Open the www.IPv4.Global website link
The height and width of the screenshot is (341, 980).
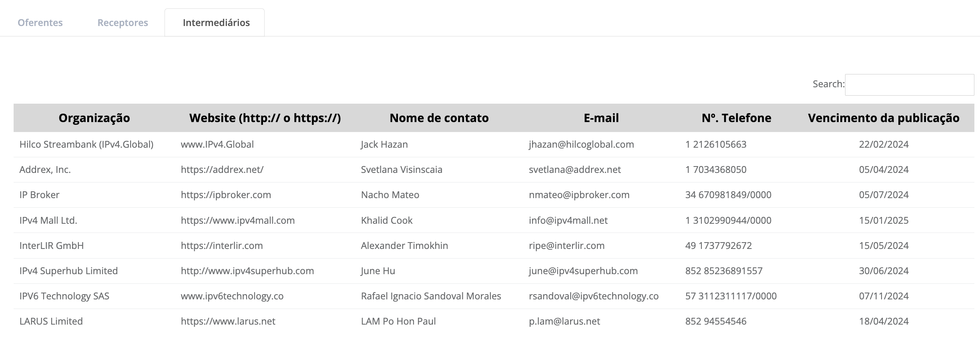(217, 144)
